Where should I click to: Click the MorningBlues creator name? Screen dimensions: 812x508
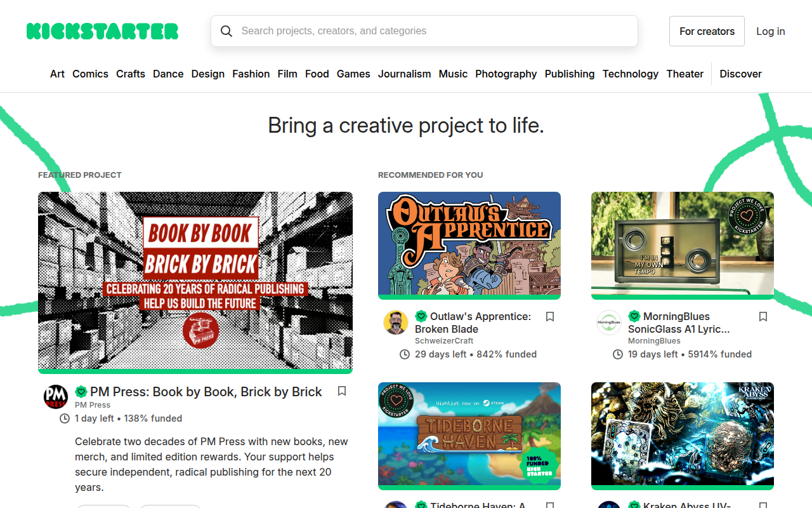coord(654,341)
